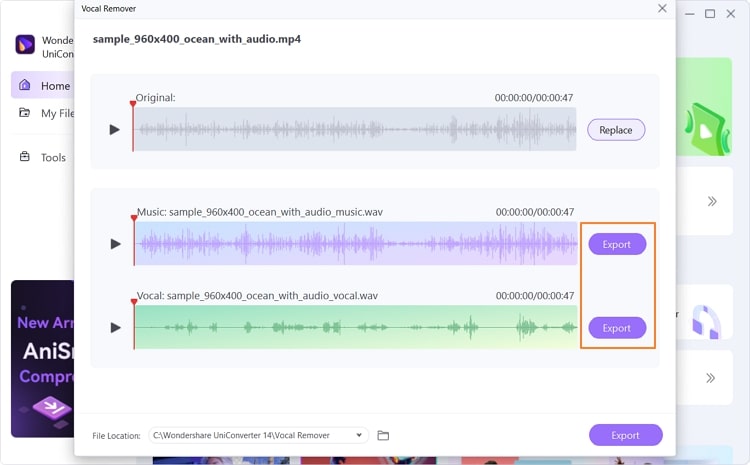Screen dimensions: 750x465
Task: Click the Tools toolbox icon
Action: pyautogui.click(x=24, y=156)
